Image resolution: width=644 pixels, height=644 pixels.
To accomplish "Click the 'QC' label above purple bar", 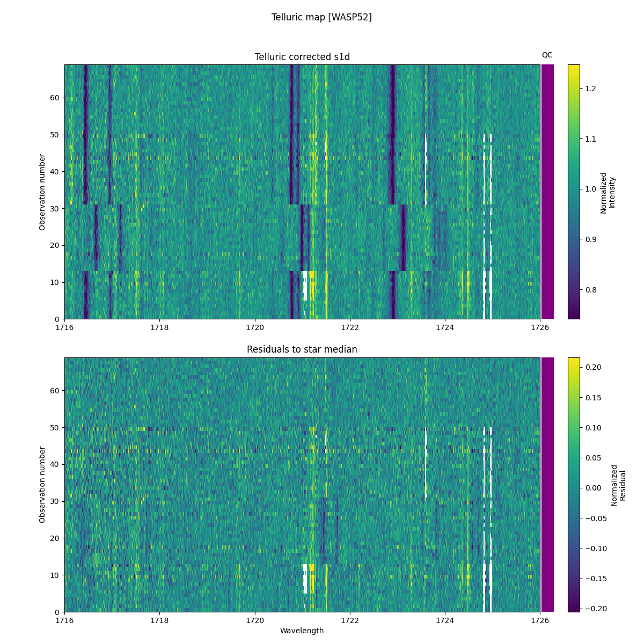I will [x=547, y=55].
